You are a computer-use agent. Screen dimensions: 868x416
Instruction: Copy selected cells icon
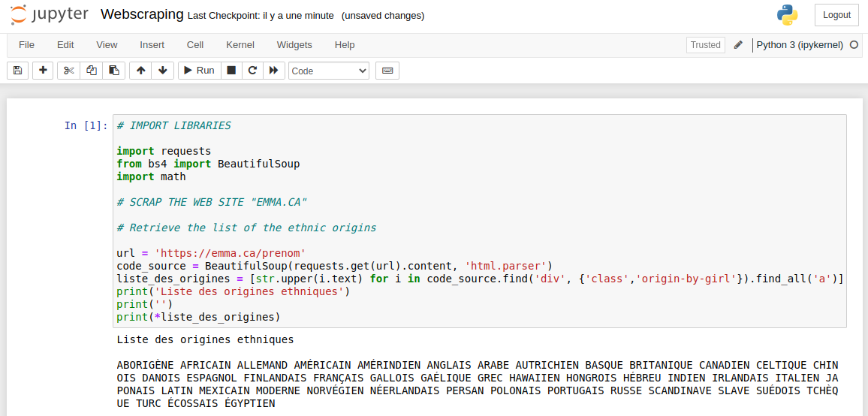coord(92,71)
